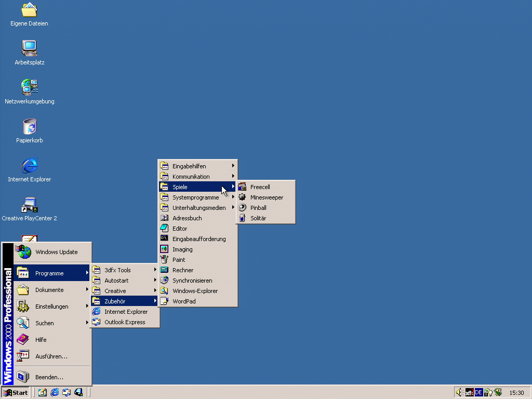Launch Minesweeper from the Spiele submenu

[265, 197]
